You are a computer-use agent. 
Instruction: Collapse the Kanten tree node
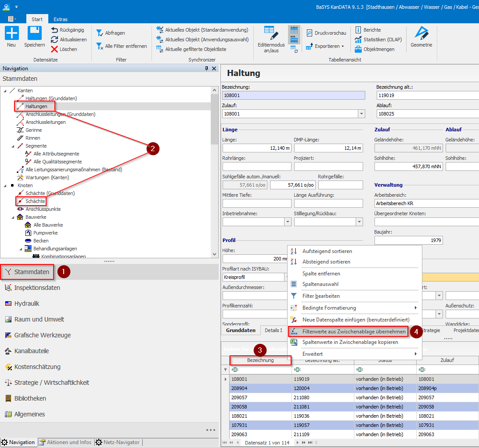(5, 90)
